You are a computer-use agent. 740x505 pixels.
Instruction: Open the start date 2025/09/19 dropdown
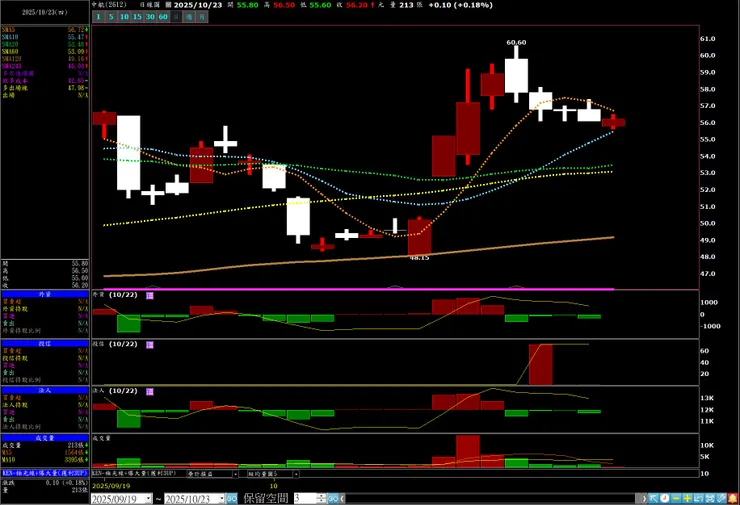coord(148,499)
